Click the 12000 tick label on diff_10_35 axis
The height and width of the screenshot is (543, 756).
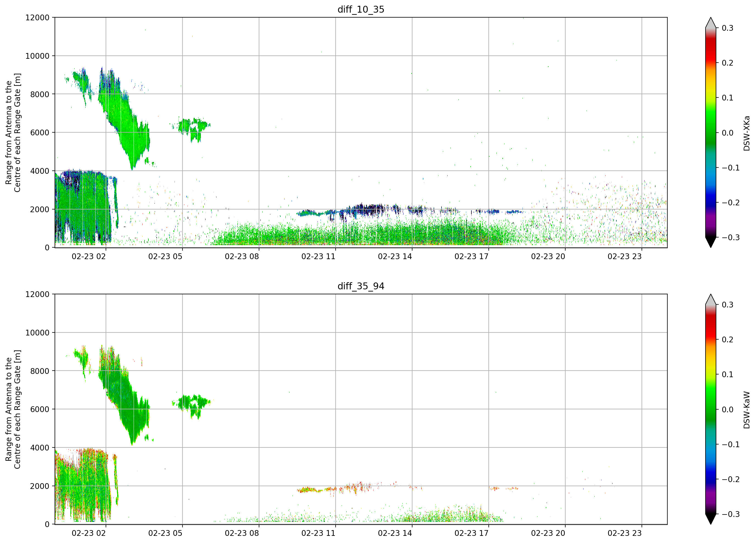(37, 18)
